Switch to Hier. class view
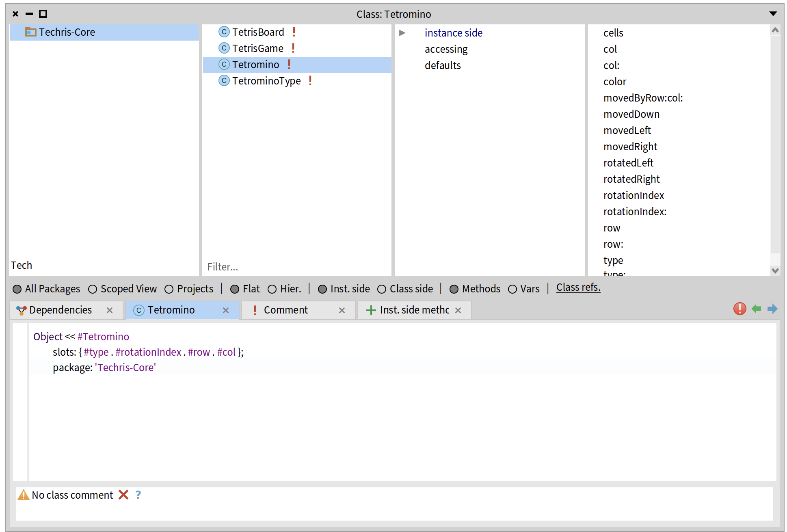The height and width of the screenshot is (532, 787). (x=272, y=289)
